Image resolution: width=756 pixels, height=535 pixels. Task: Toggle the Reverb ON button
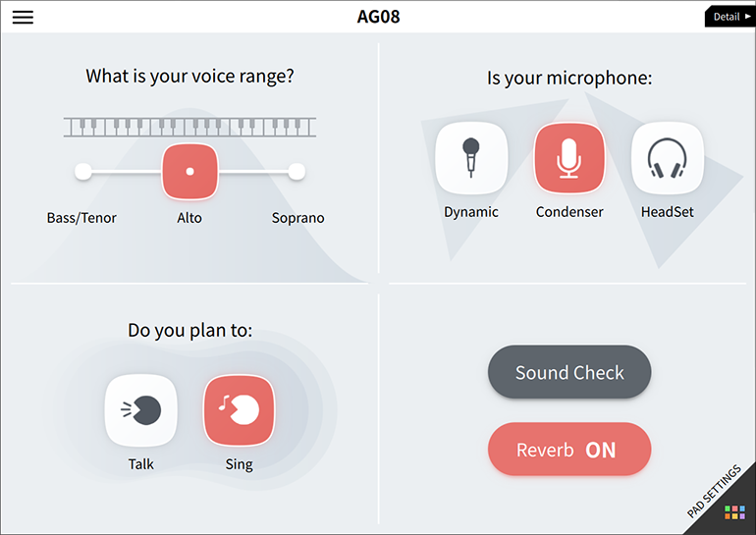click(x=569, y=450)
